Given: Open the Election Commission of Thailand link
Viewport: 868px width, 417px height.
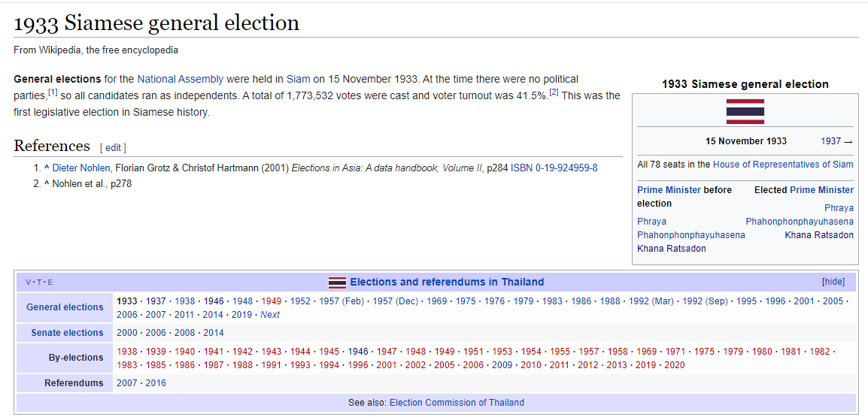Looking at the screenshot, I should [x=457, y=403].
